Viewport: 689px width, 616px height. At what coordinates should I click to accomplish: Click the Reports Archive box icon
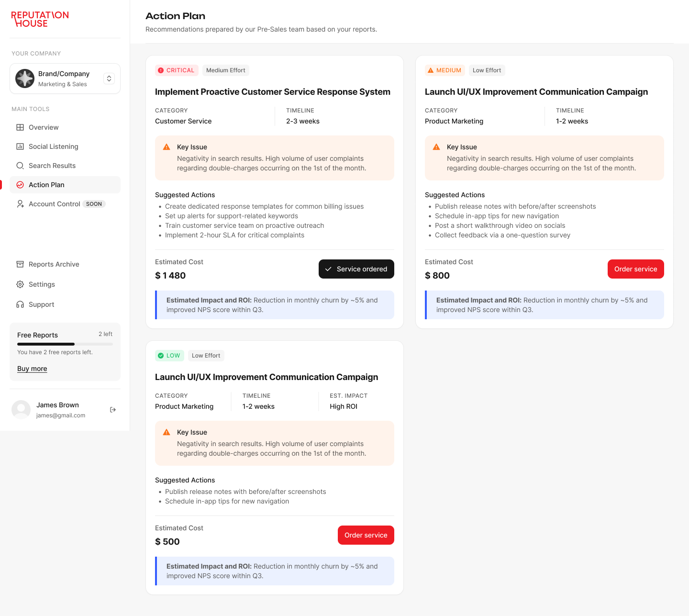pyautogui.click(x=20, y=264)
